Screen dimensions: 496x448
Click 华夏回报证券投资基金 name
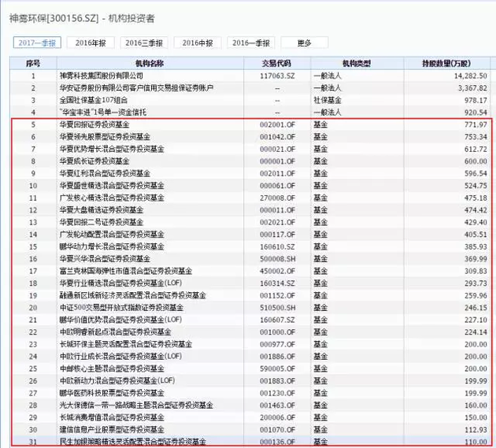click(94, 124)
